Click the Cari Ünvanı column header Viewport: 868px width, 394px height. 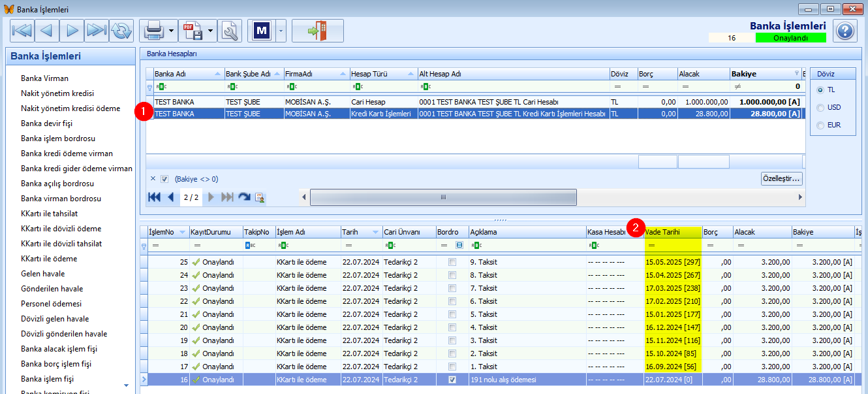pyautogui.click(x=409, y=232)
